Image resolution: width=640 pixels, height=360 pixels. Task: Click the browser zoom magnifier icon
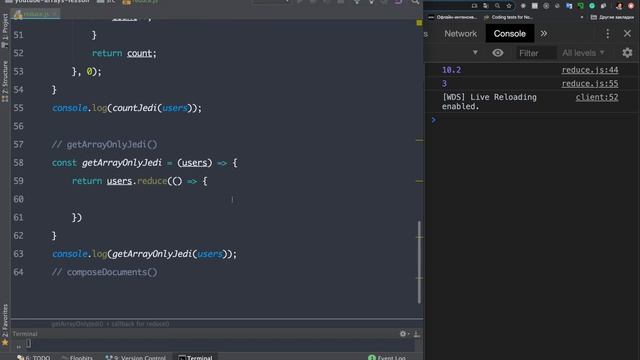click(497, 6)
